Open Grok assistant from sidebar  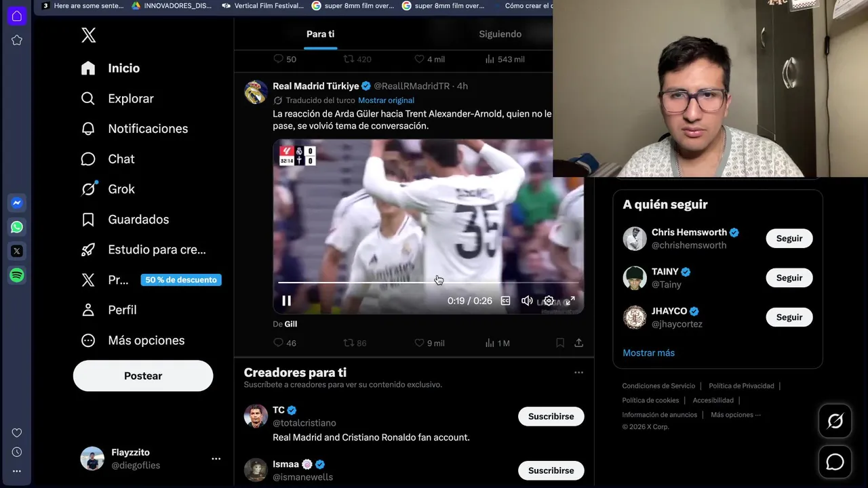click(108, 189)
